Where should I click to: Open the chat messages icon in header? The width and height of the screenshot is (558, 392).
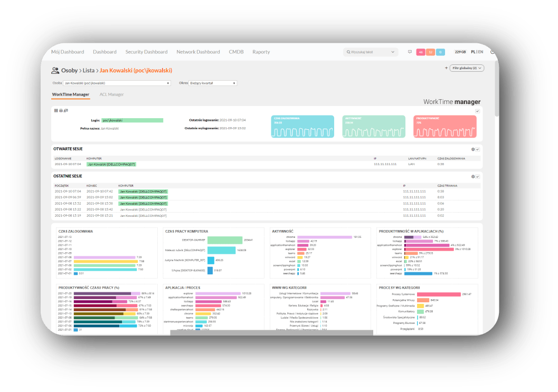pos(410,52)
